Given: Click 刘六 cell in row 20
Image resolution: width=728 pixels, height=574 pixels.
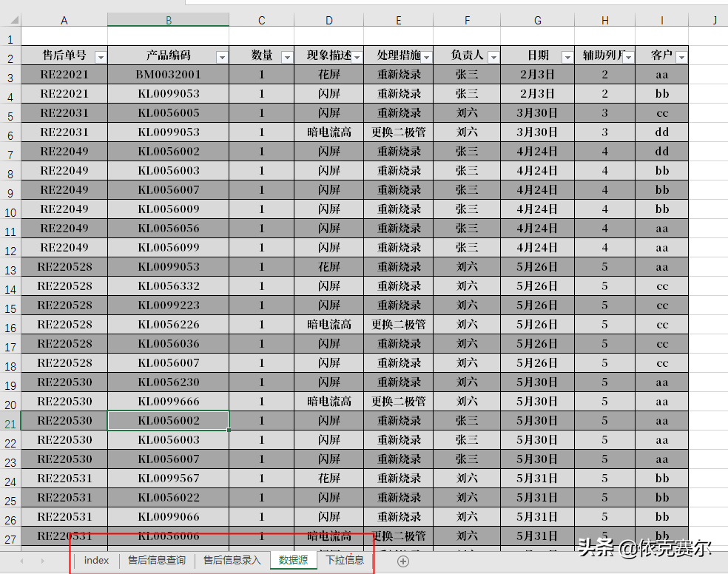Looking at the screenshot, I should 467,402.
